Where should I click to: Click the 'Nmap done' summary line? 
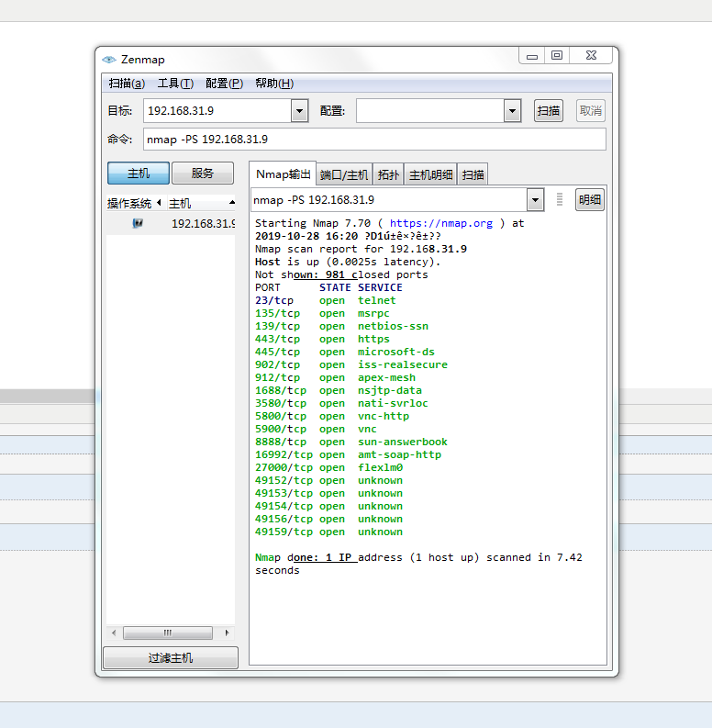418,564
